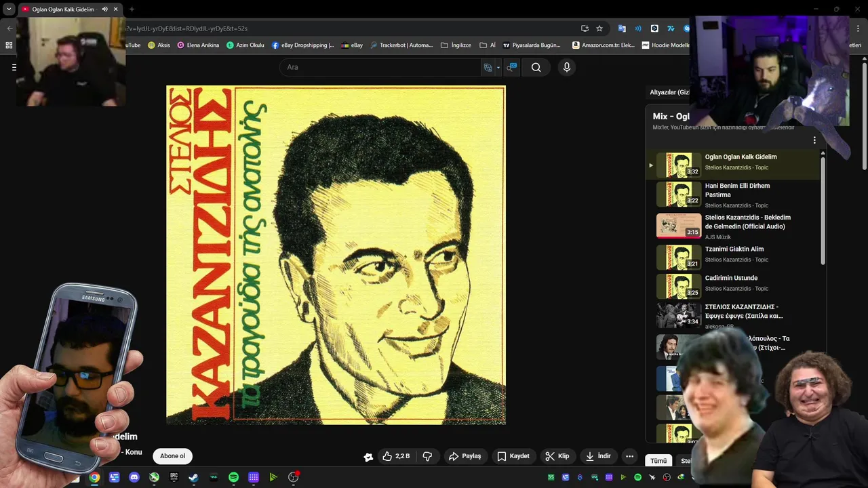Play Cadirimin Ustunde from the mix

coord(733,286)
